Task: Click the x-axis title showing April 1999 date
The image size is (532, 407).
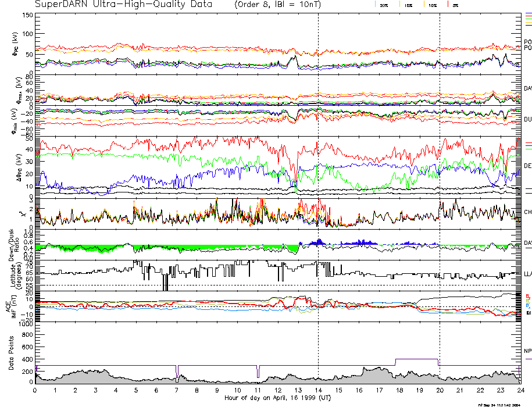Action: (277, 398)
